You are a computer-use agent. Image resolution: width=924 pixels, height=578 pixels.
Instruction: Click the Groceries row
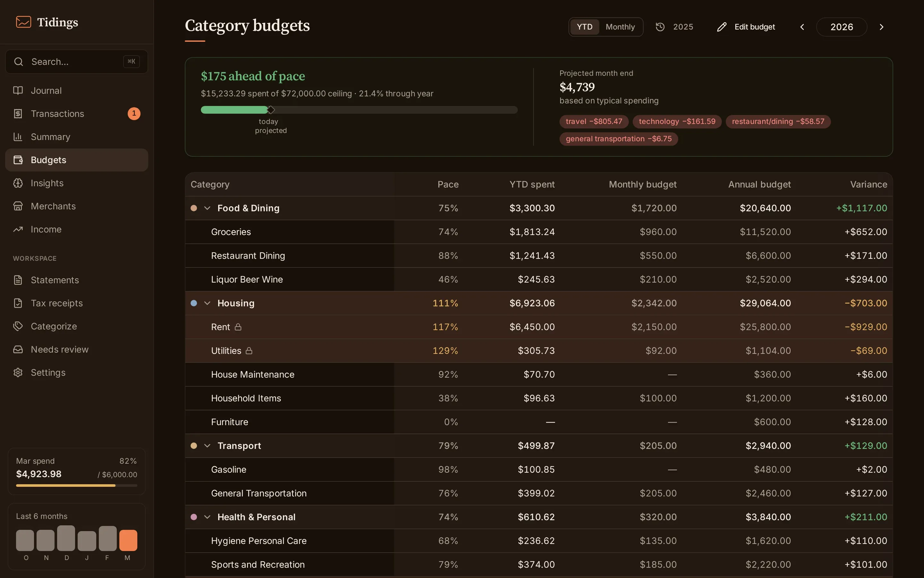tap(539, 232)
